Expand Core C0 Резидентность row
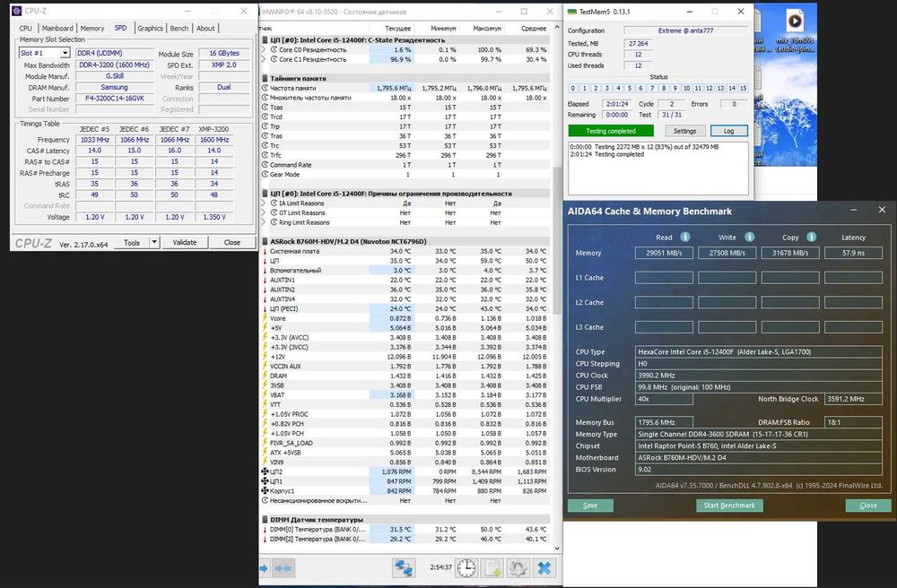Image resolution: width=897 pixels, height=588 pixels. click(264, 49)
